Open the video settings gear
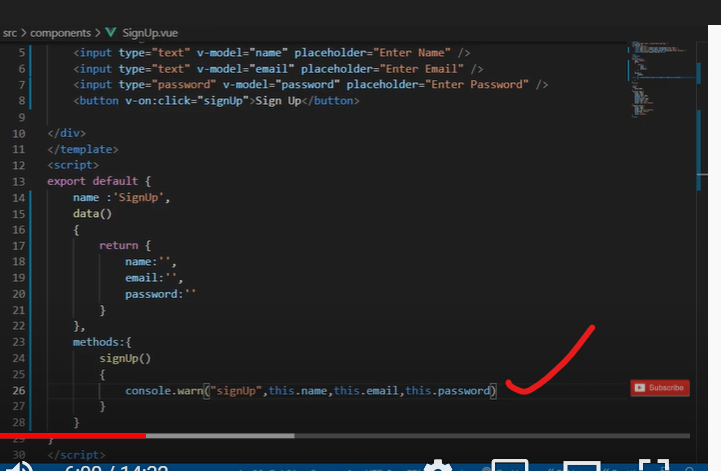Screen dimensions: 721x471 437,465
